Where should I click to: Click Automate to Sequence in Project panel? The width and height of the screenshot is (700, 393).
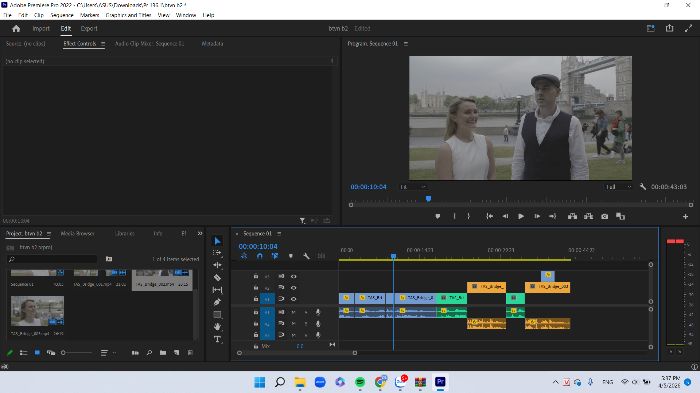coord(135,353)
